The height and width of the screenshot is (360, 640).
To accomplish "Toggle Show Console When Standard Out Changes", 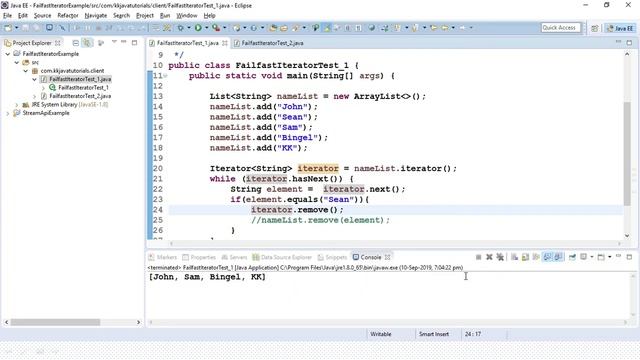I will click(547, 257).
